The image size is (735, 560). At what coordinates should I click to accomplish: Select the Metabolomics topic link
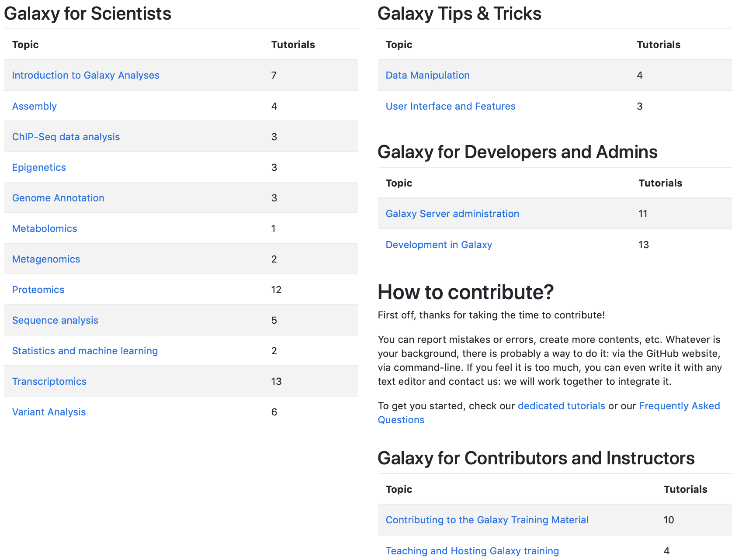[x=45, y=228]
